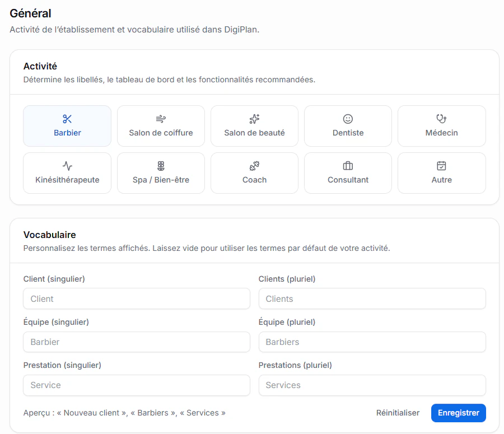Screen dimensions: 504x434
Task: Focus the Client (singulier) input field
Action: coord(137,298)
